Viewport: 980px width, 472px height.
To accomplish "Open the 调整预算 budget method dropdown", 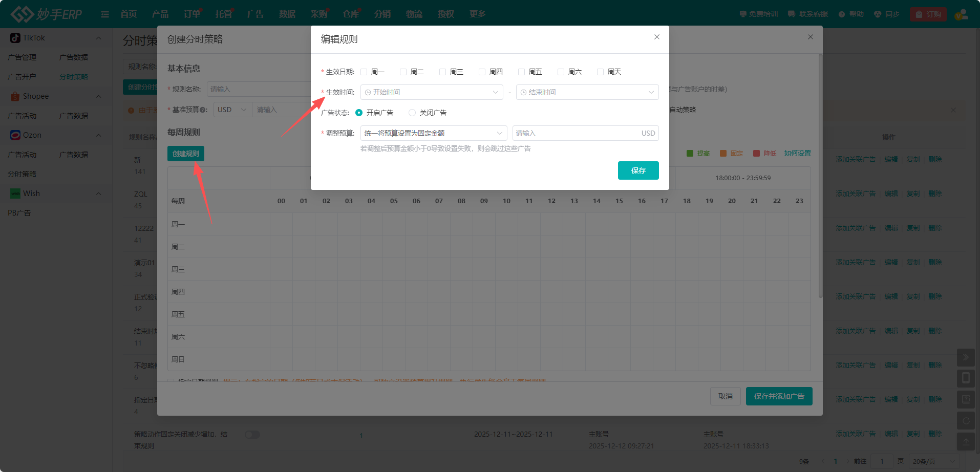I will 433,133.
